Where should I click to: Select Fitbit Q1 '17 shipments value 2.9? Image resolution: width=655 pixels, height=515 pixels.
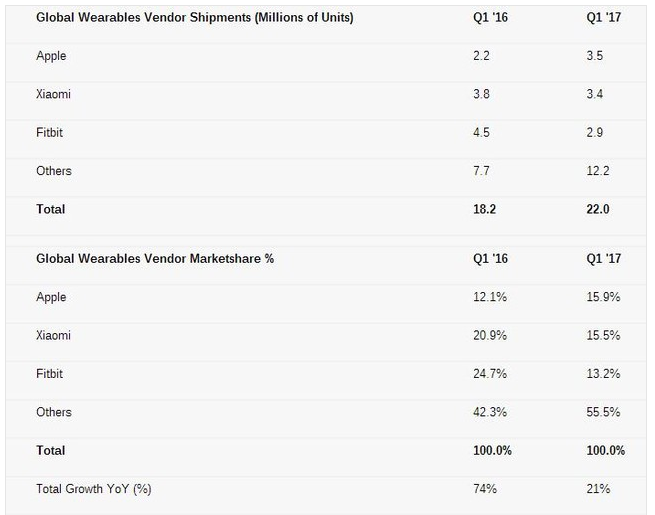[594, 132]
